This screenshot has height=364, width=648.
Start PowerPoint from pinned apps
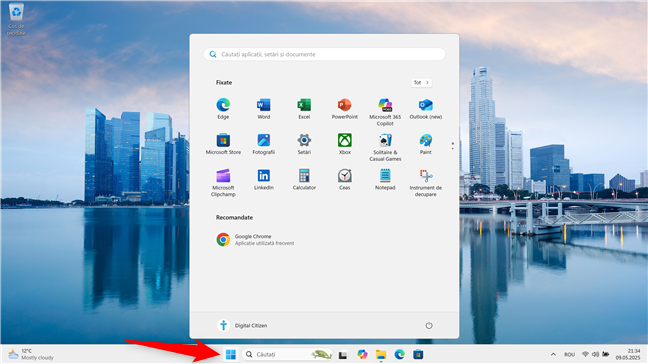click(345, 109)
